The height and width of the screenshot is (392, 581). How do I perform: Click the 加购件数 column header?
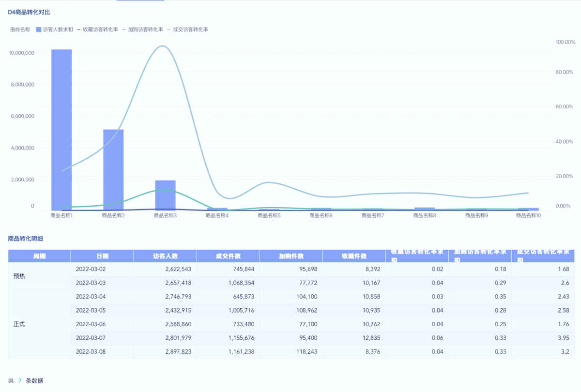[291, 256]
